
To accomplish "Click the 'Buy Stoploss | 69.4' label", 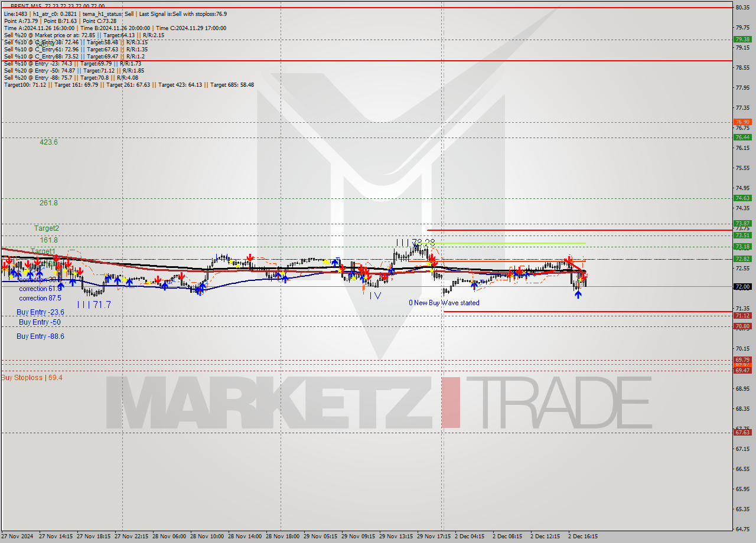I will pyautogui.click(x=31, y=378).
